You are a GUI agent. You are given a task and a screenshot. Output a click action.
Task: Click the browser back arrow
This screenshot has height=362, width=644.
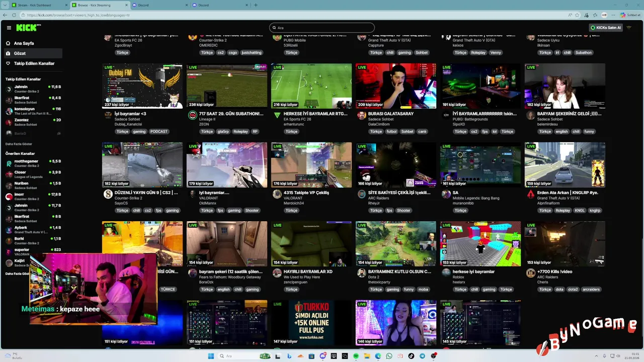click(6, 15)
